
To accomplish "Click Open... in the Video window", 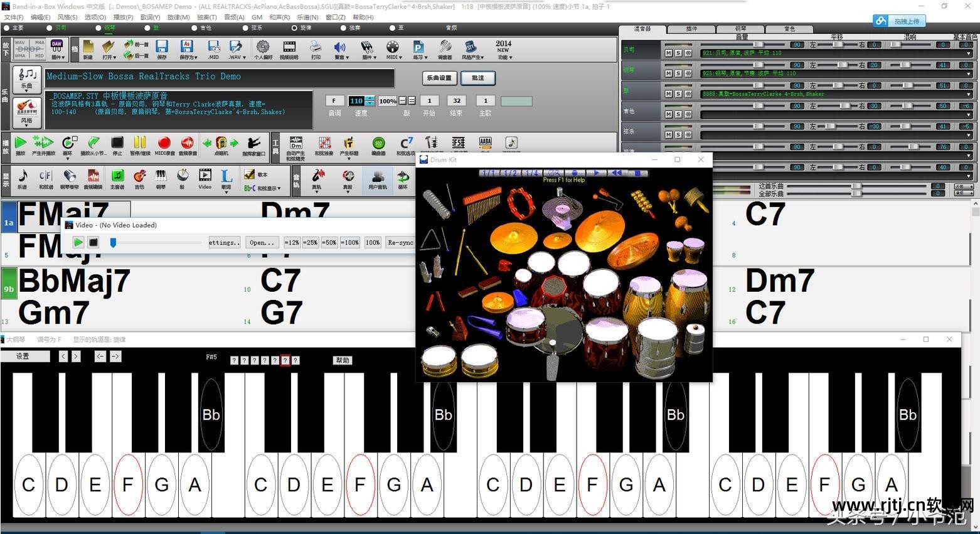I will pyautogui.click(x=262, y=243).
